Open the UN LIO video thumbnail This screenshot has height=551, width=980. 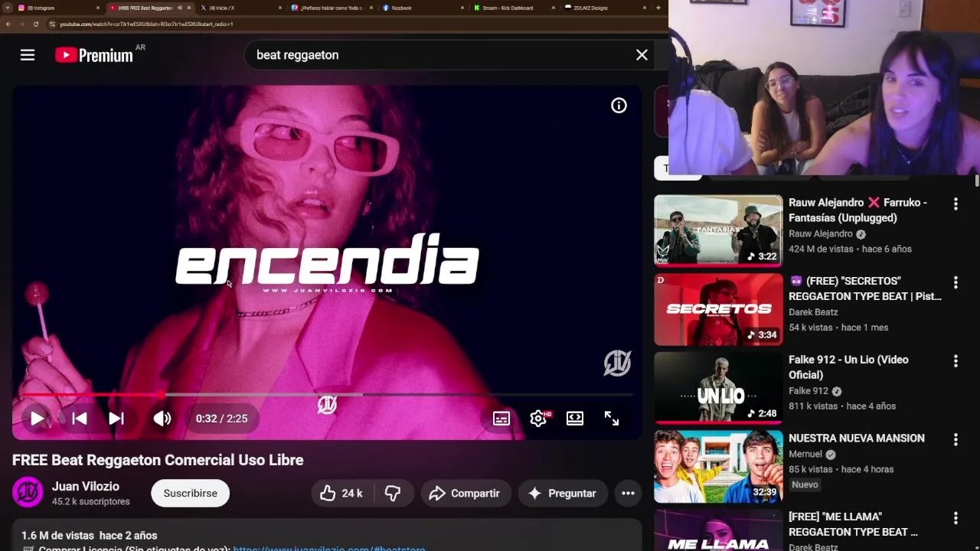pyautogui.click(x=718, y=388)
